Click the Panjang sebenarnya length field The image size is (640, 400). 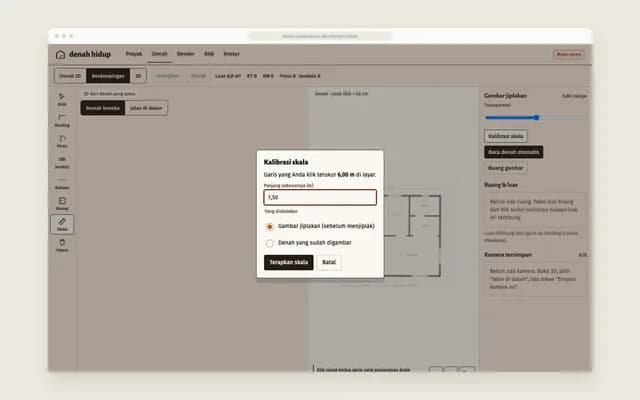[x=320, y=197]
